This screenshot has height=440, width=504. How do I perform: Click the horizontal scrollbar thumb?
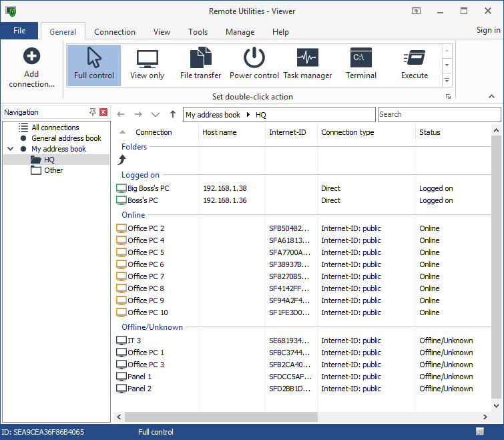coord(221,417)
